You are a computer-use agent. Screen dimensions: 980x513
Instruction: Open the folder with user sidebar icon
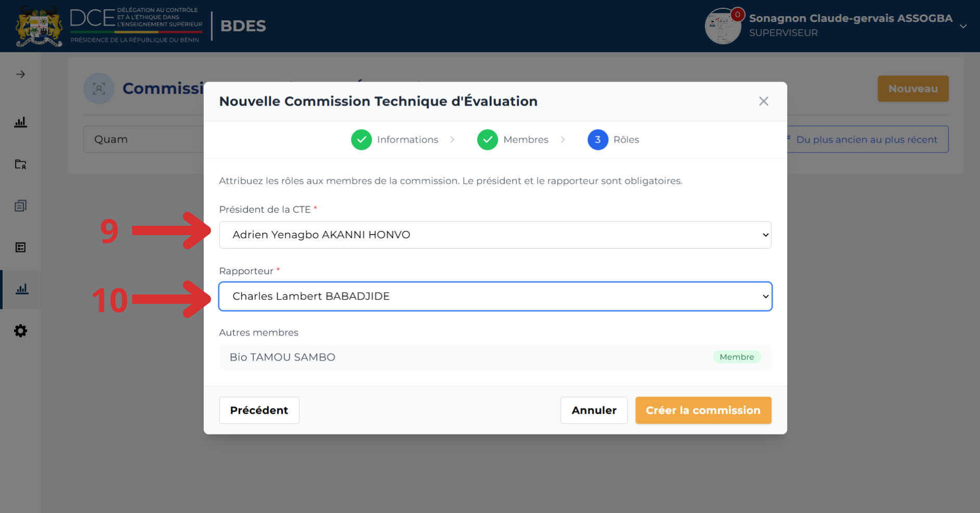pos(20,164)
